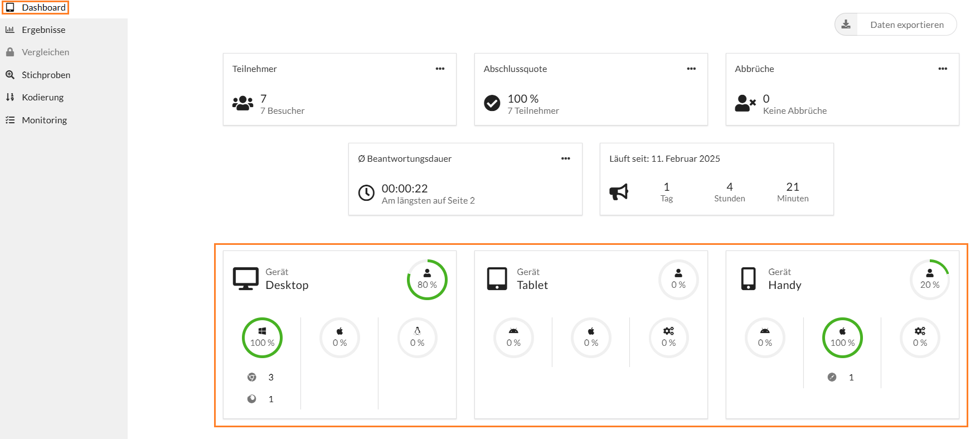Open the Abschlussquote card options menu

pos(691,69)
